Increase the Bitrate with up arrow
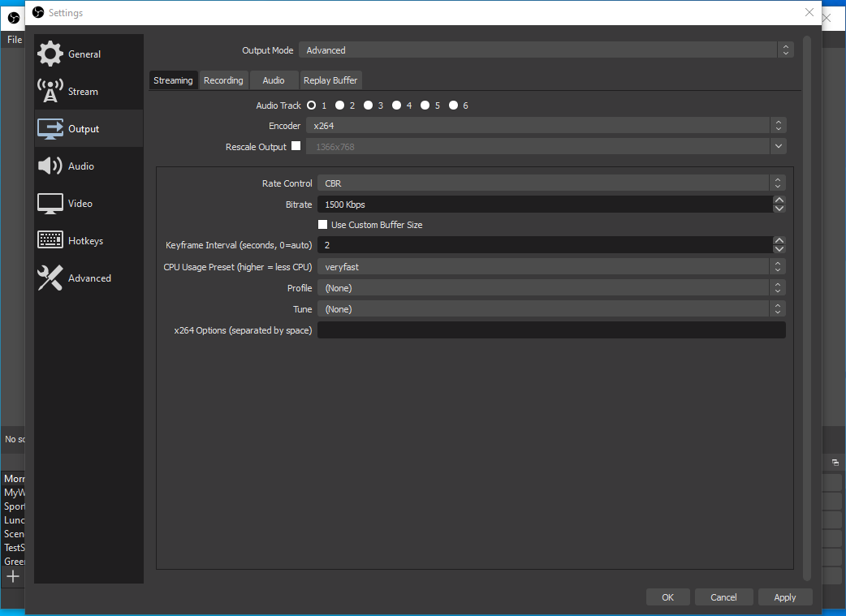The image size is (846, 616). pyautogui.click(x=779, y=200)
